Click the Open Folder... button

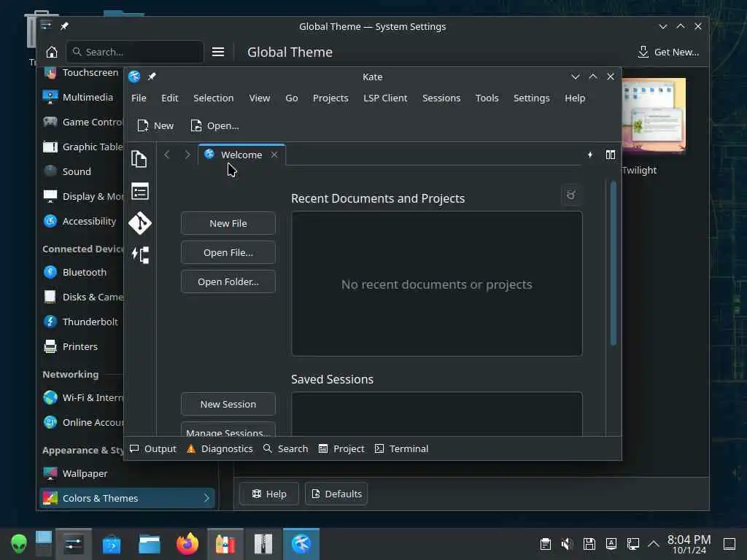[x=228, y=281]
